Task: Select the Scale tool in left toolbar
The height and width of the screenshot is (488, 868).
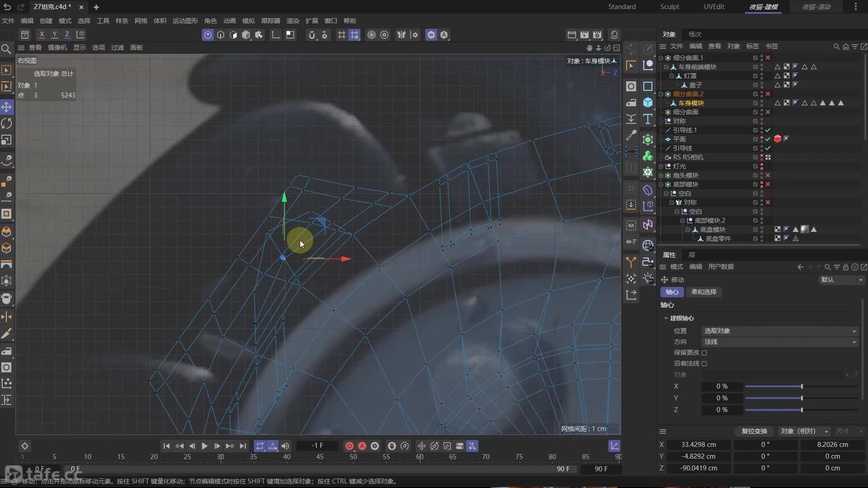Action: [x=6, y=140]
